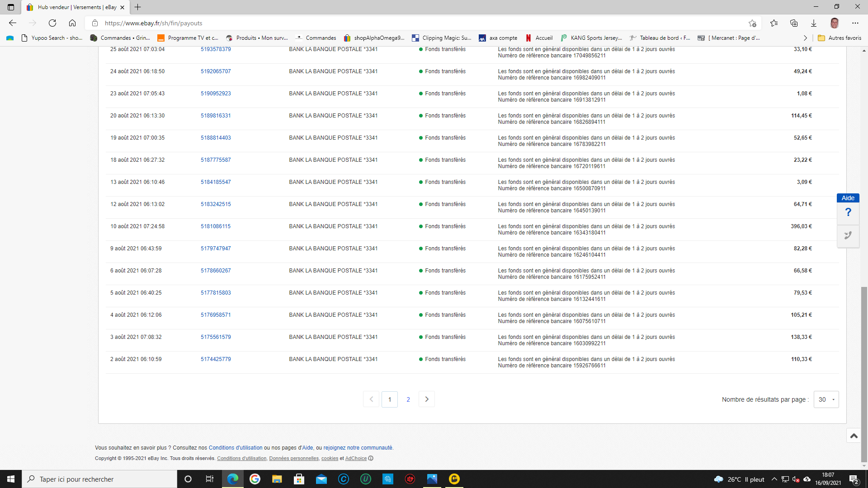The height and width of the screenshot is (488, 868).
Task: Open payout 5181086115 details
Action: coord(216,226)
